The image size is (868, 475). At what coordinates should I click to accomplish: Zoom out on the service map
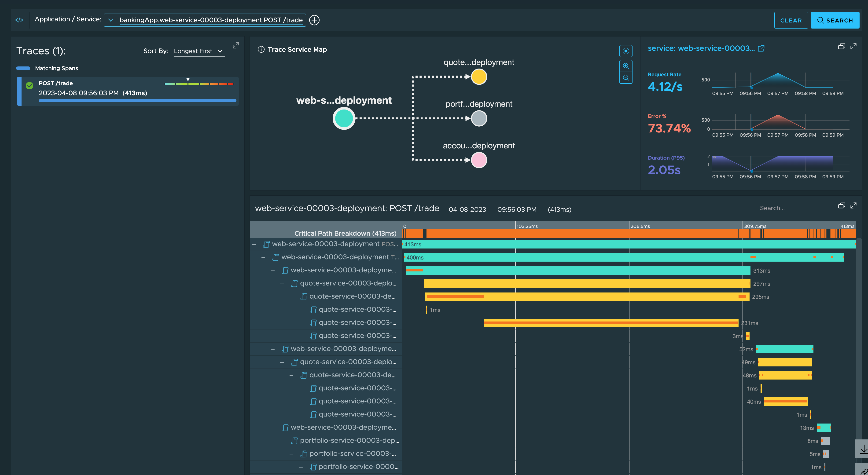coord(625,78)
